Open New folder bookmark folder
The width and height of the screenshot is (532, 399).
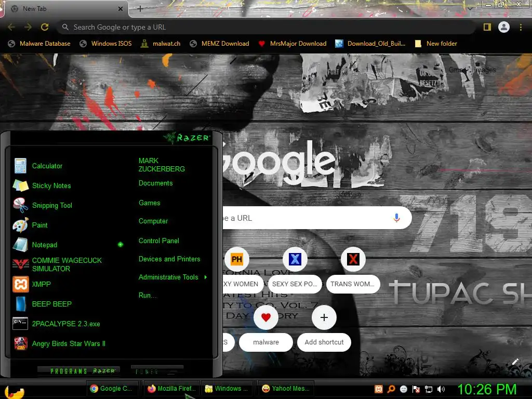pyautogui.click(x=436, y=44)
